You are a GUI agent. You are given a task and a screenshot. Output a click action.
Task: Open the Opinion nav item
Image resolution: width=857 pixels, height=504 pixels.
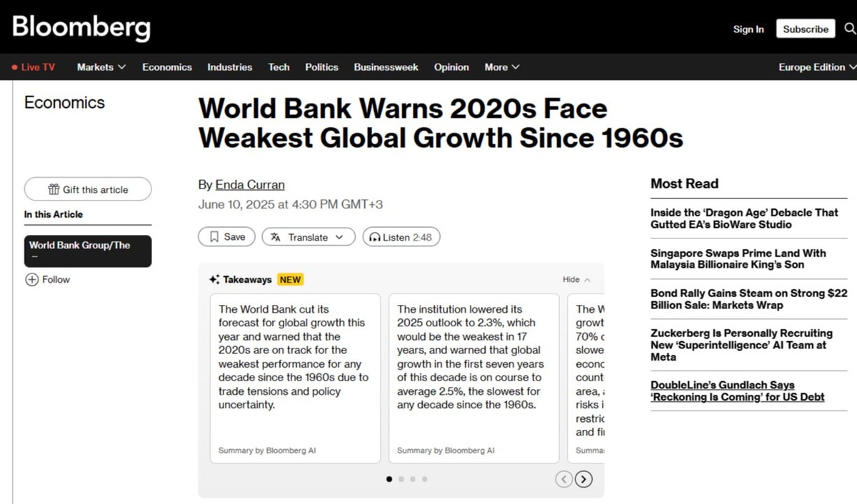coord(451,67)
